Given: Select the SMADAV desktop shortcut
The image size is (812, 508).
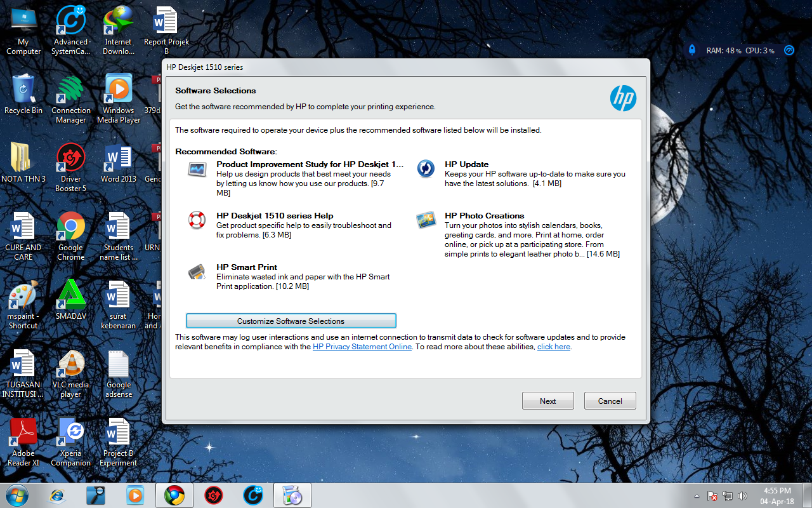Looking at the screenshot, I should click(x=71, y=300).
